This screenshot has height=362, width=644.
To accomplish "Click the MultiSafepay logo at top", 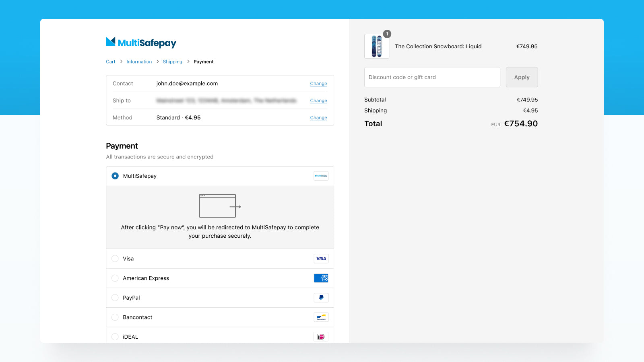I will 141,43.
